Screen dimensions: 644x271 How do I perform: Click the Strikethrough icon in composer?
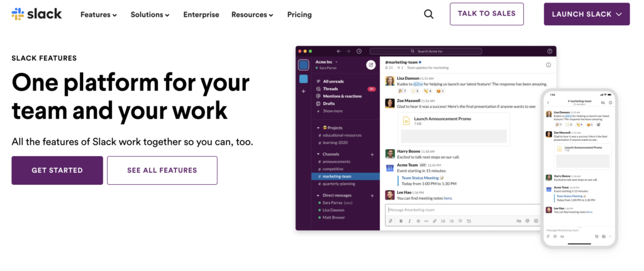[x=418, y=221]
